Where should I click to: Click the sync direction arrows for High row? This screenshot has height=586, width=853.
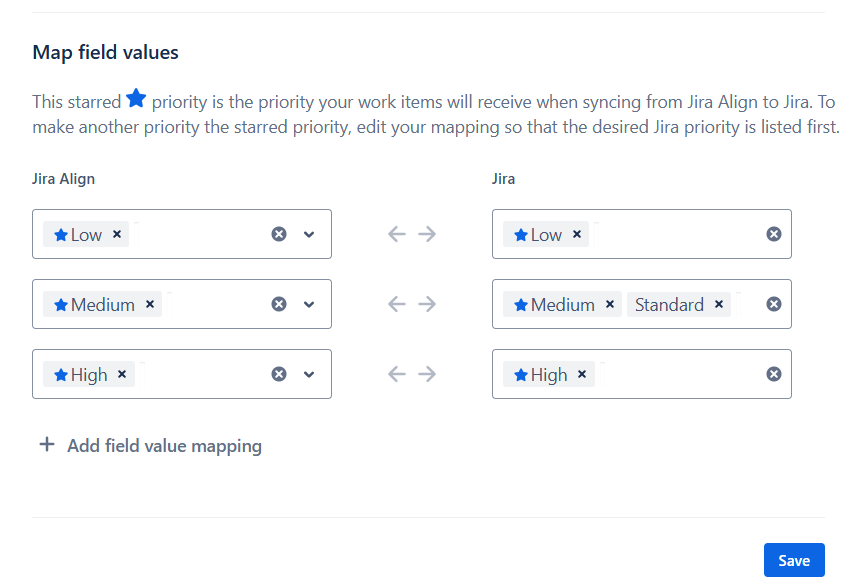click(412, 374)
